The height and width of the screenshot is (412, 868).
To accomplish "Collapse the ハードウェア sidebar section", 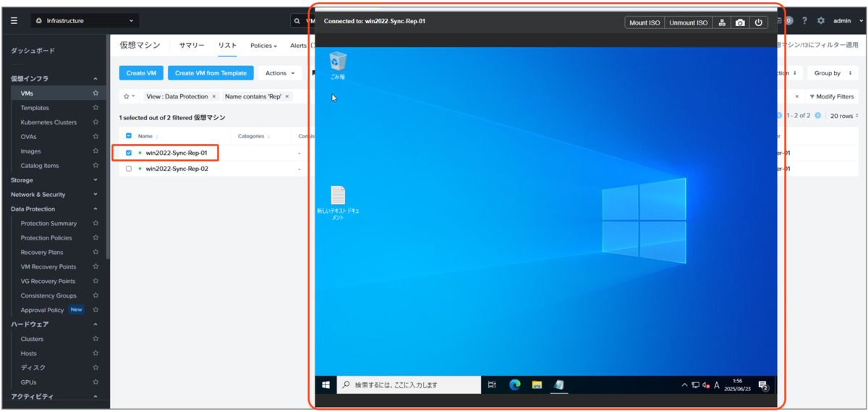I will [95, 324].
